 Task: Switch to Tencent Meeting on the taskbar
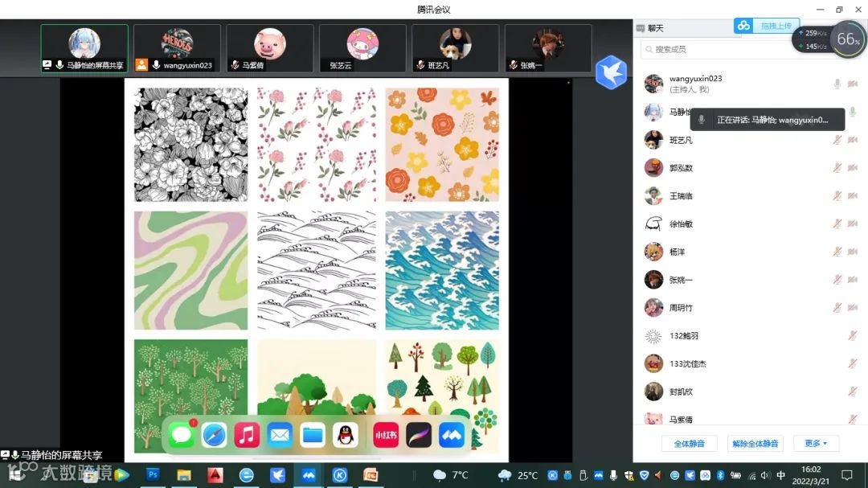(x=309, y=474)
